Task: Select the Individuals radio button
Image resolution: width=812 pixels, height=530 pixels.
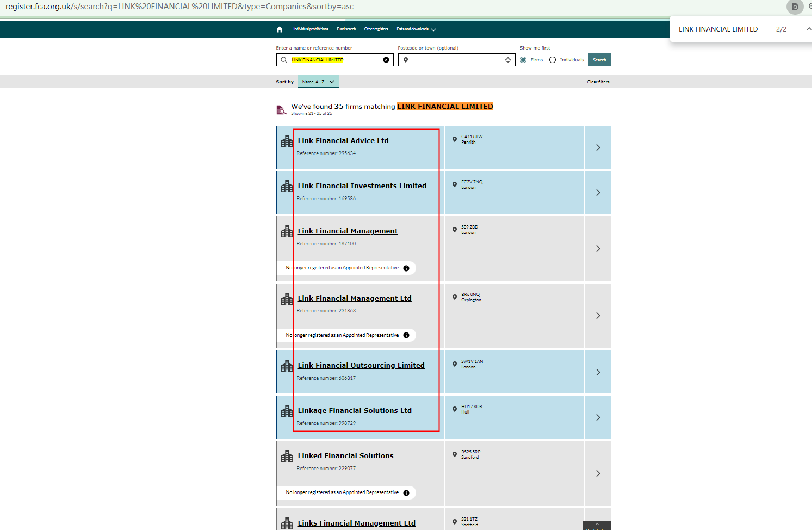Action: (553, 60)
